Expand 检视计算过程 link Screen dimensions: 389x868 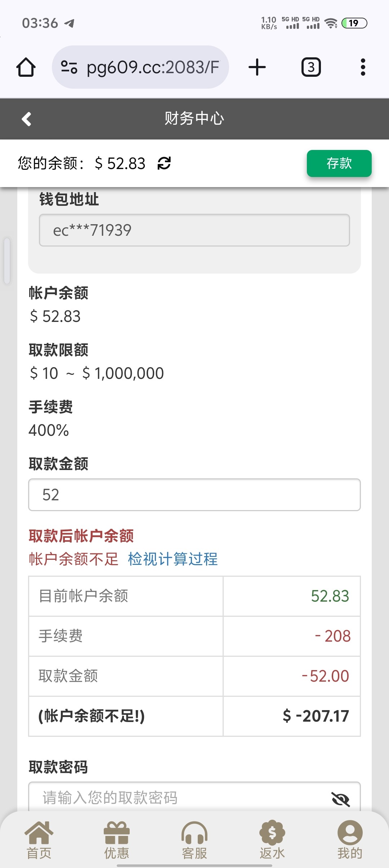(x=173, y=559)
